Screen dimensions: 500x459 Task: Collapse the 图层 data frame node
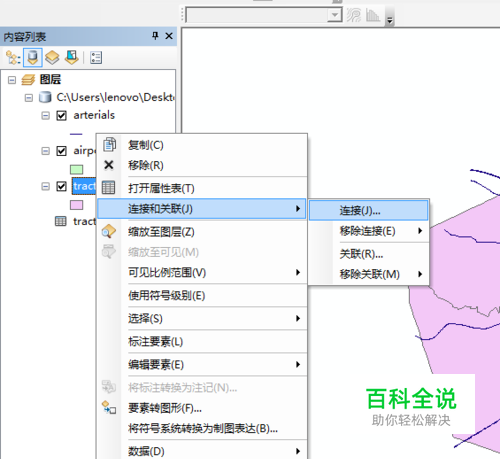12,80
